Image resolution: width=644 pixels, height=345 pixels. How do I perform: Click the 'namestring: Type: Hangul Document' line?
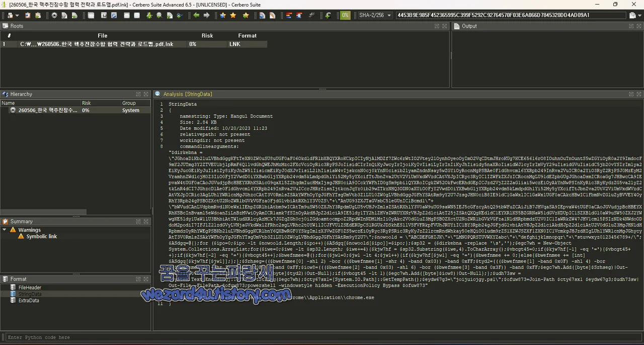226,116
